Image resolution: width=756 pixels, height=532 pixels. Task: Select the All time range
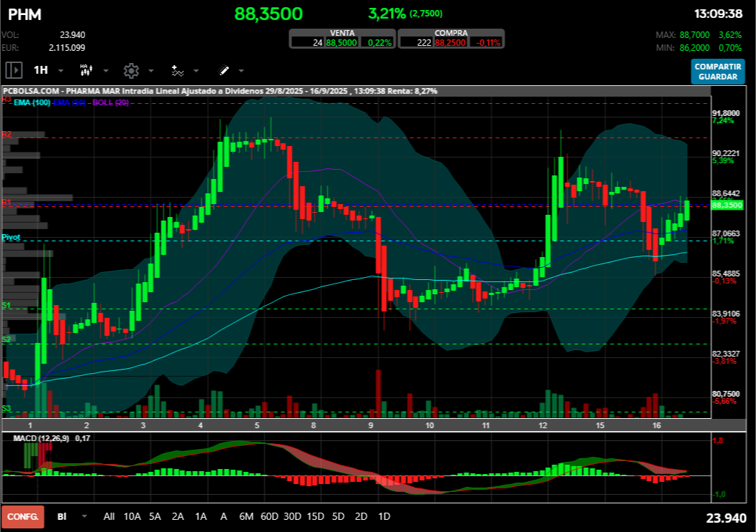pos(109,516)
